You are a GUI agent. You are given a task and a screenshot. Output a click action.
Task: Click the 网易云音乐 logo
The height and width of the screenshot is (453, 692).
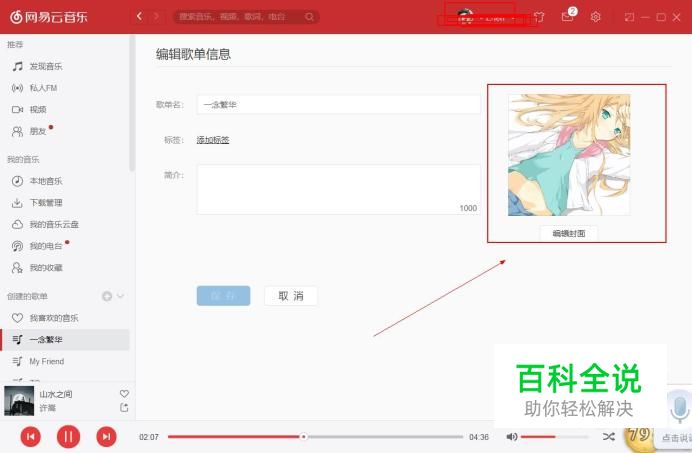tap(49, 17)
